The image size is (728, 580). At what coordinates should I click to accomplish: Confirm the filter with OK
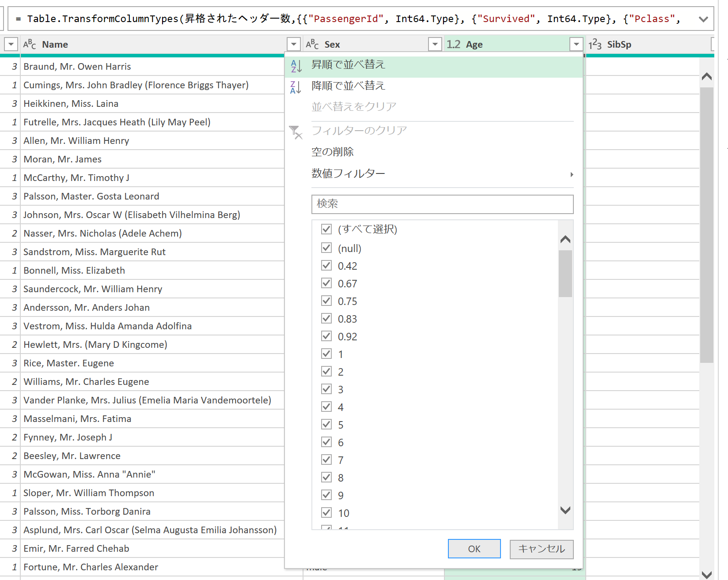(x=474, y=549)
